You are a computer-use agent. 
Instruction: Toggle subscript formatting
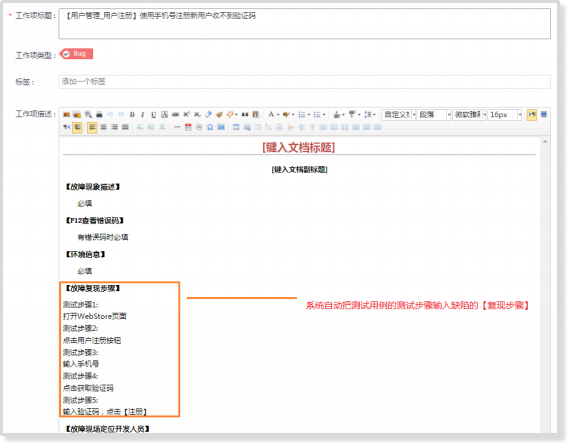coord(197,115)
